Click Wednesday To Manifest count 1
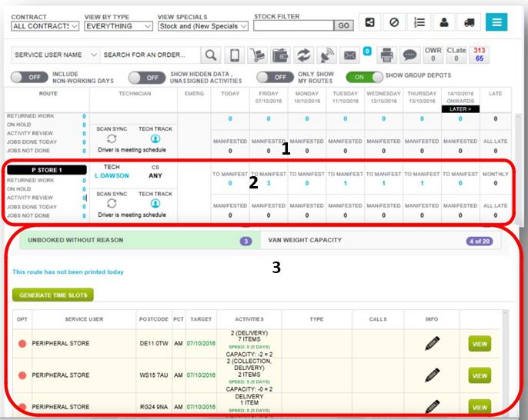 click(383, 183)
